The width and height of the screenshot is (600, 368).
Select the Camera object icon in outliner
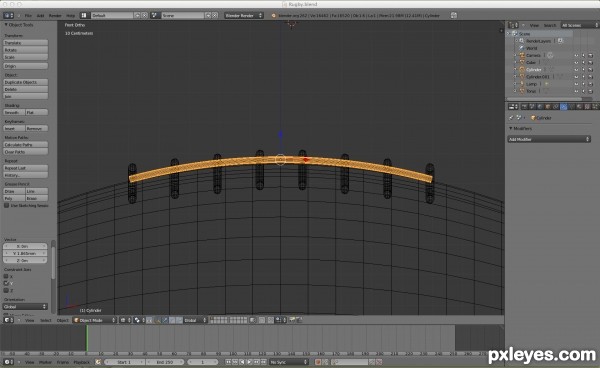tap(522, 55)
